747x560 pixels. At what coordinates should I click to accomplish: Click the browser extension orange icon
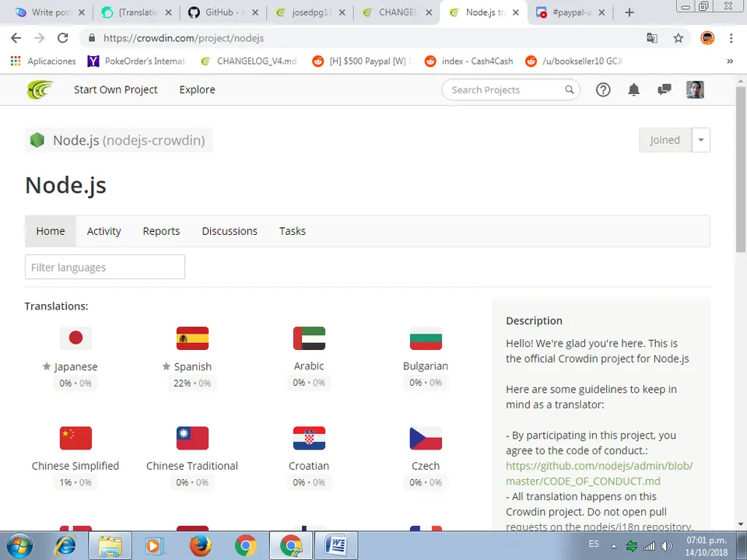coord(707,38)
